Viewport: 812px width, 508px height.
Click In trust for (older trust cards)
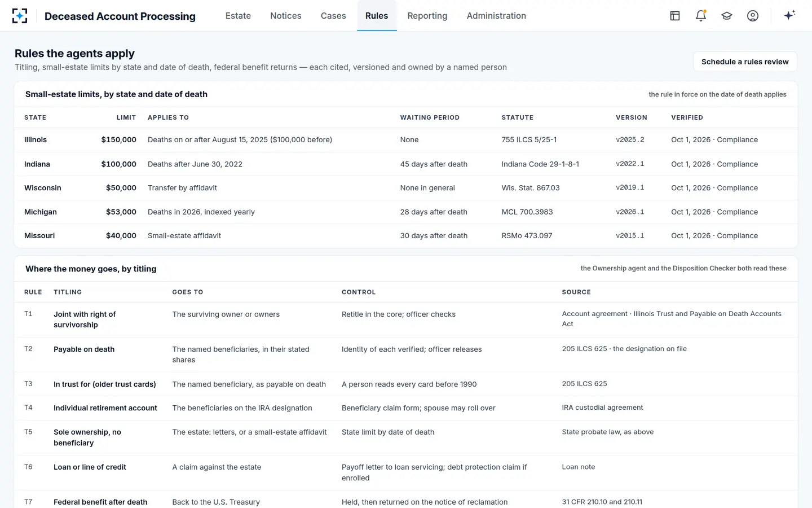[x=105, y=384]
